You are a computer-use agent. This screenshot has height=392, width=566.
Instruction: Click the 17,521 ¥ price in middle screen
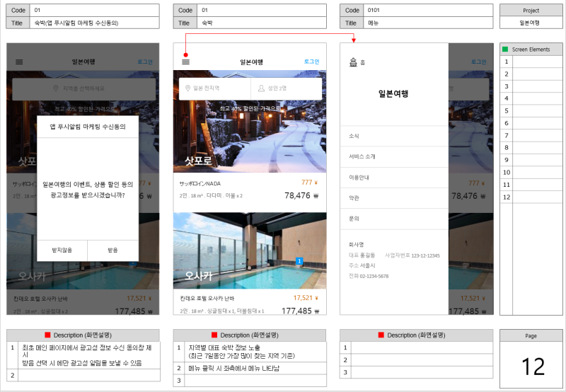[x=306, y=298]
